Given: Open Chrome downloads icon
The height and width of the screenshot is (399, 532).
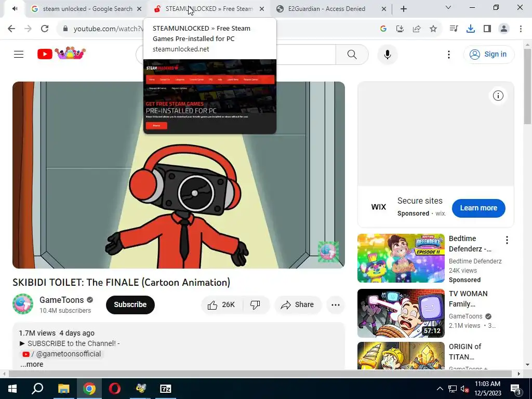Looking at the screenshot, I should pos(471,29).
